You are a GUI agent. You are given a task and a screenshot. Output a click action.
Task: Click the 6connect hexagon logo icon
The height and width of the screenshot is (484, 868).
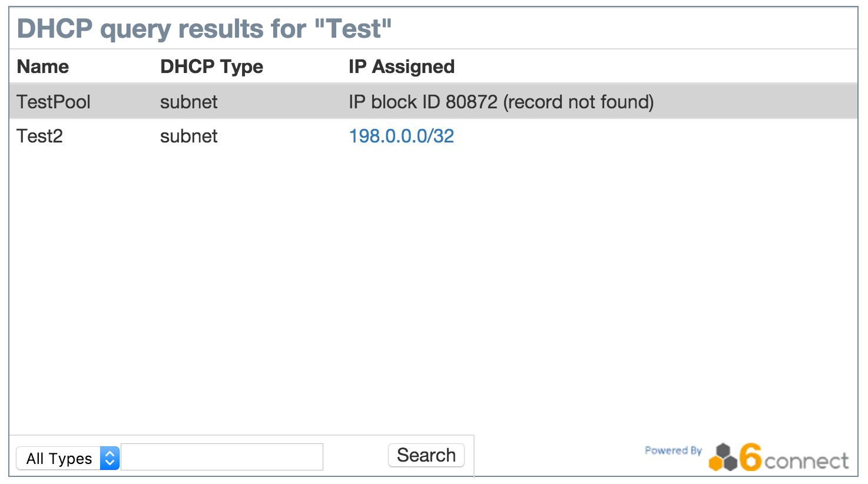pyautogui.click(x=723, y=458)
